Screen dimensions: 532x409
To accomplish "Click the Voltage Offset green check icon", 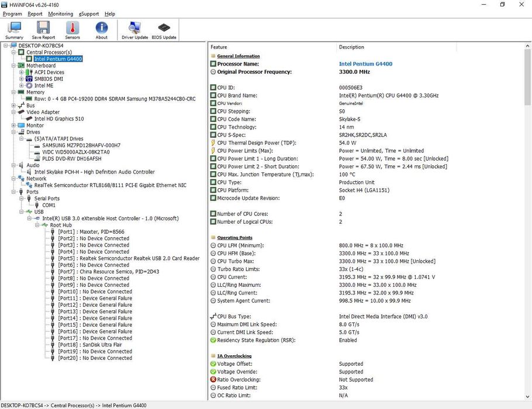I will pos(213,363).
